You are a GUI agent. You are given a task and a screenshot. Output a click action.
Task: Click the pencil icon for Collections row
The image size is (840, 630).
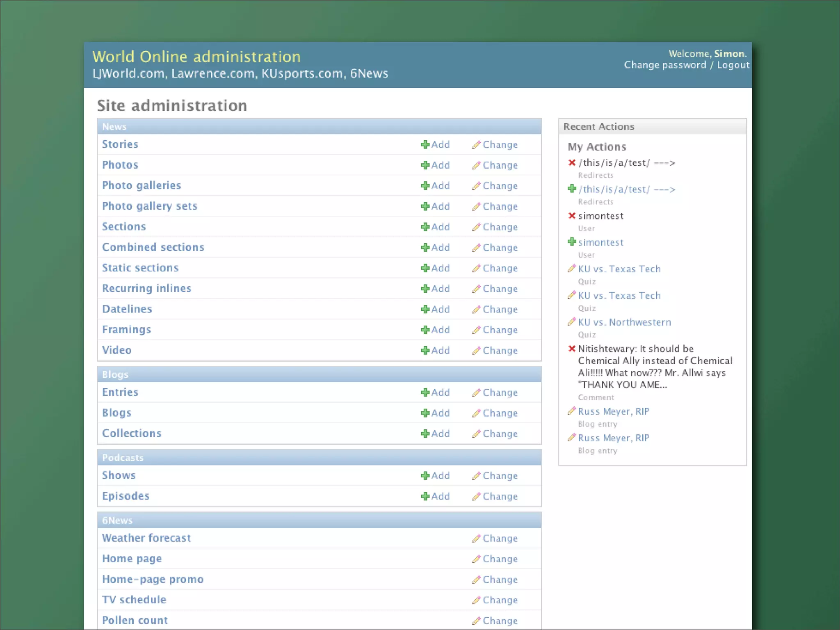click(x=476, y=434)
